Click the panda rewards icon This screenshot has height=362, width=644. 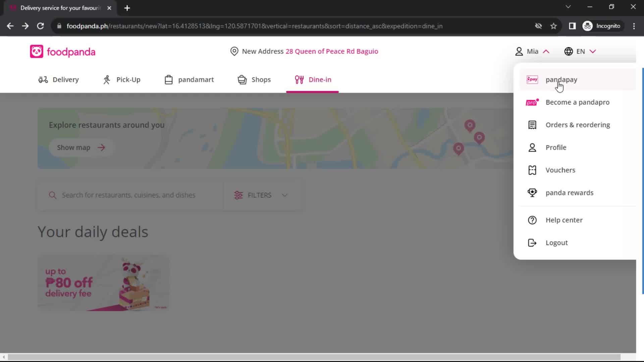click(532, 193)
